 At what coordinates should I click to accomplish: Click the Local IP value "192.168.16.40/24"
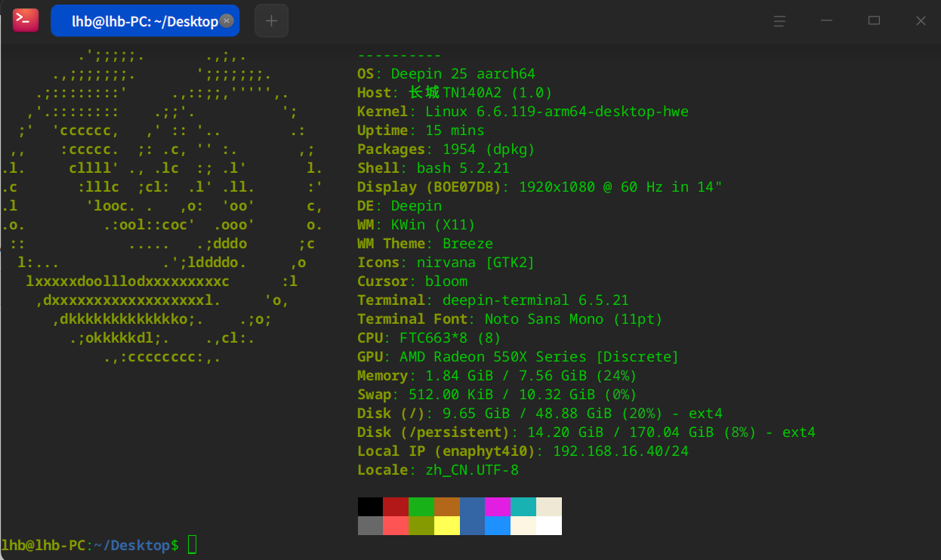[x=621, y=451]
